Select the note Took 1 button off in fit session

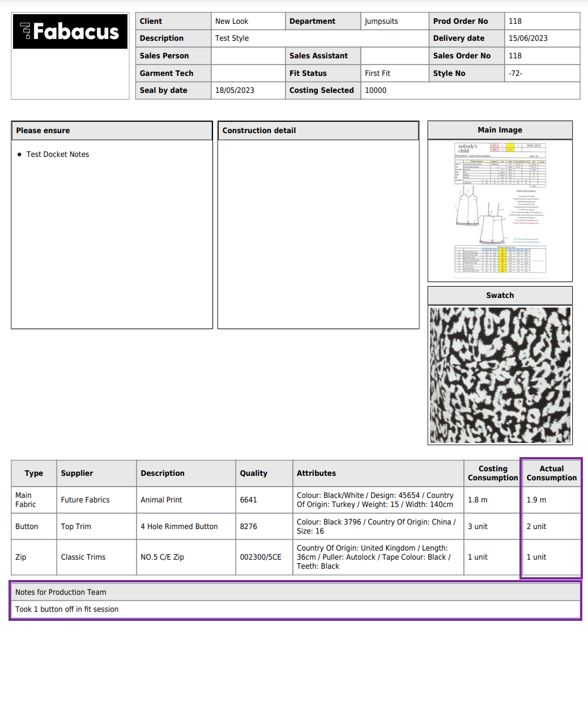pos(67,609)
